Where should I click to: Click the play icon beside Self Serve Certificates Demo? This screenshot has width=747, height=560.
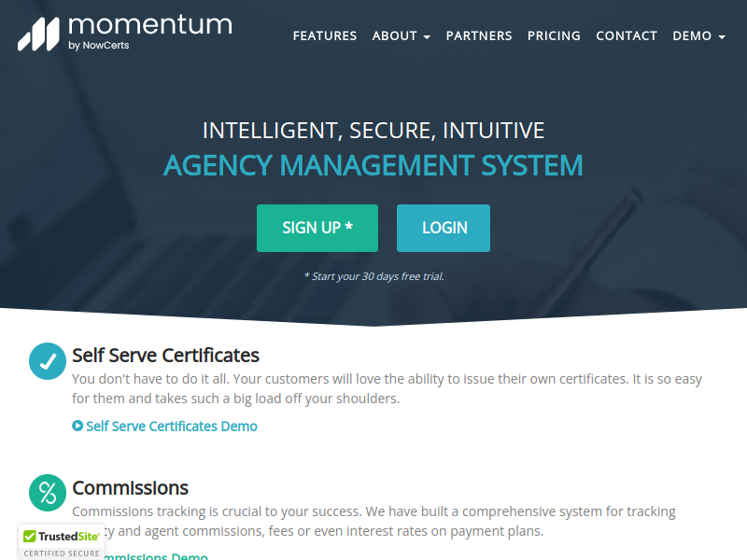pos(78,426)
